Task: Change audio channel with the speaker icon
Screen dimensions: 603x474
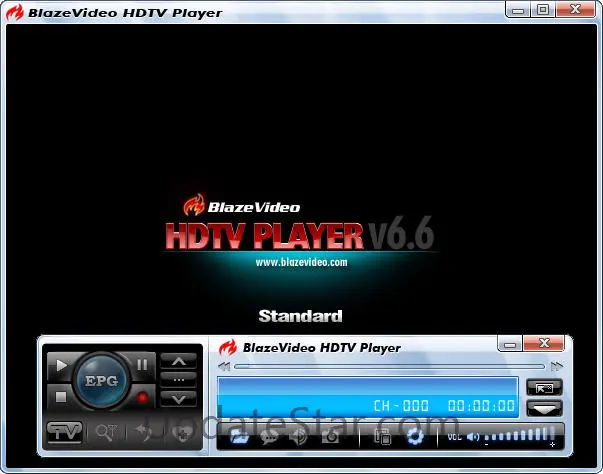Action: coord(299,437)
